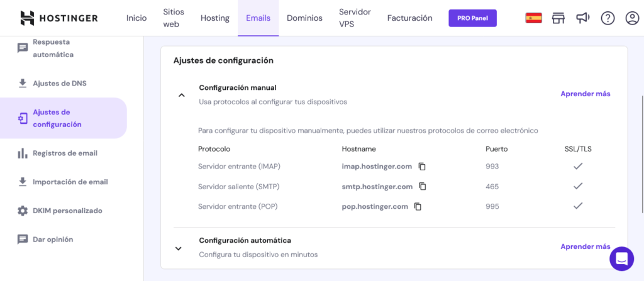This screenshot has width=644, height=281.
Task: Copy the pop.hostinger.com hostname
Action: [418, 207]
